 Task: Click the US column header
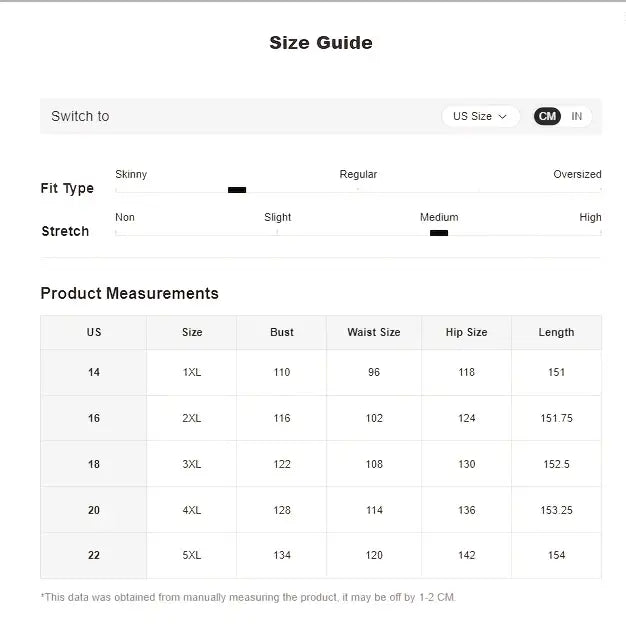click(x=94, y=332)
